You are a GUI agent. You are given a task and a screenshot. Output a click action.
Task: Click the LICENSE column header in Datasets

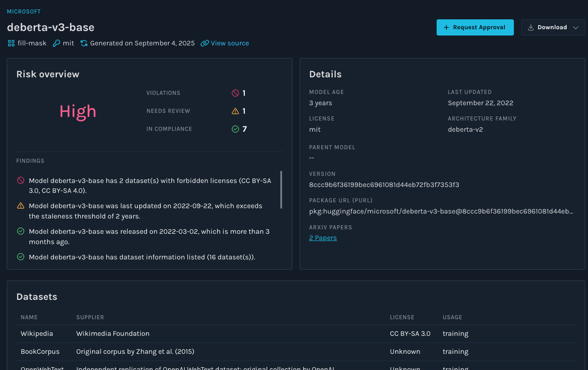[402, 317]
